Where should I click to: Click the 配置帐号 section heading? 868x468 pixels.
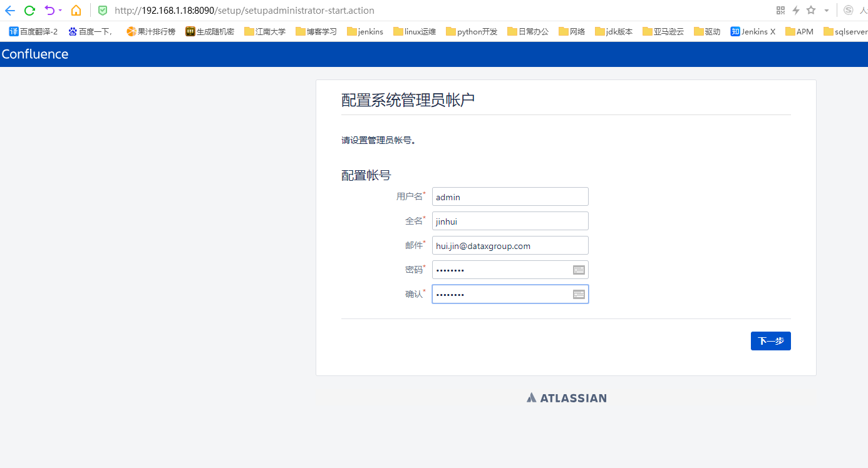coord(366,175)
